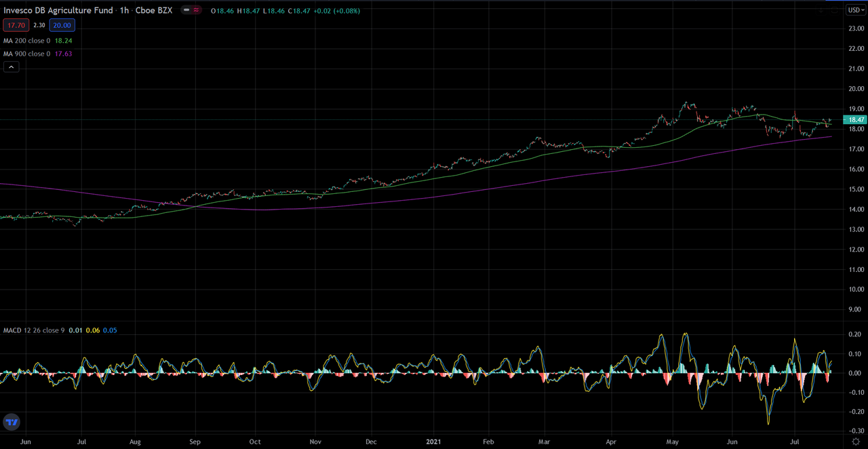Click the green 18.24 MA 200 value
This screenshot has height=449, width=868.
62,41
